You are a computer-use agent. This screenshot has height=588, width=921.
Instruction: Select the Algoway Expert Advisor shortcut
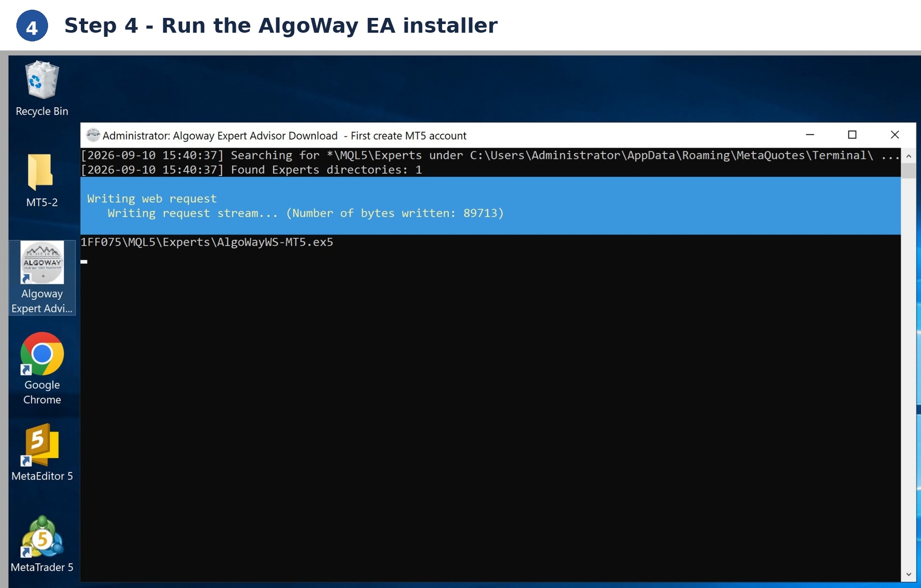42,278
